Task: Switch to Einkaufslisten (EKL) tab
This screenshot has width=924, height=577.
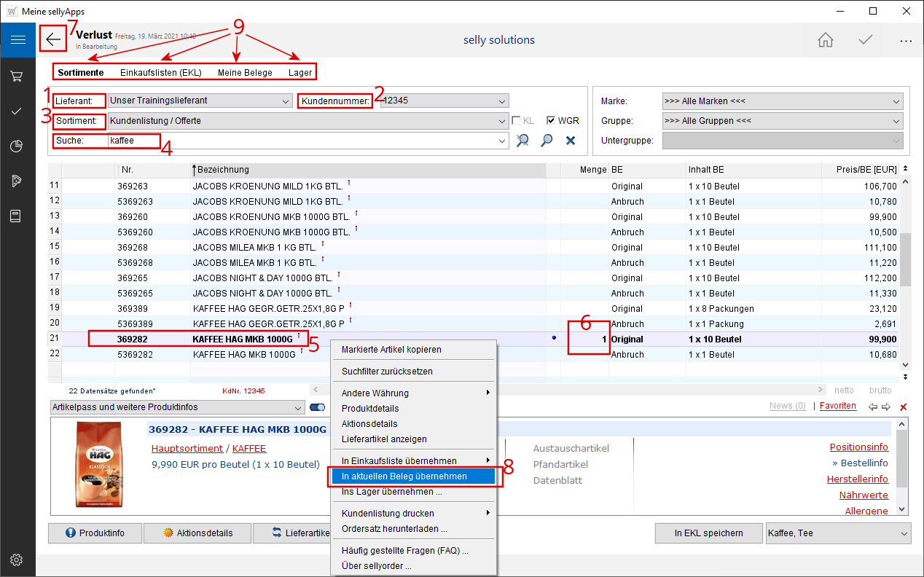Action: [160, 73]
